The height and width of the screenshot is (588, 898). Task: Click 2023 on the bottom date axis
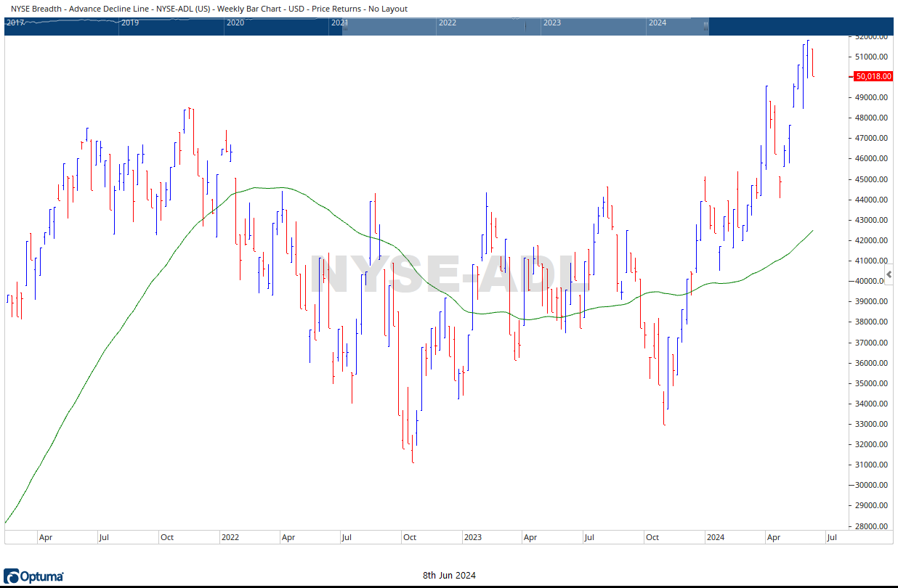(472, 538)
